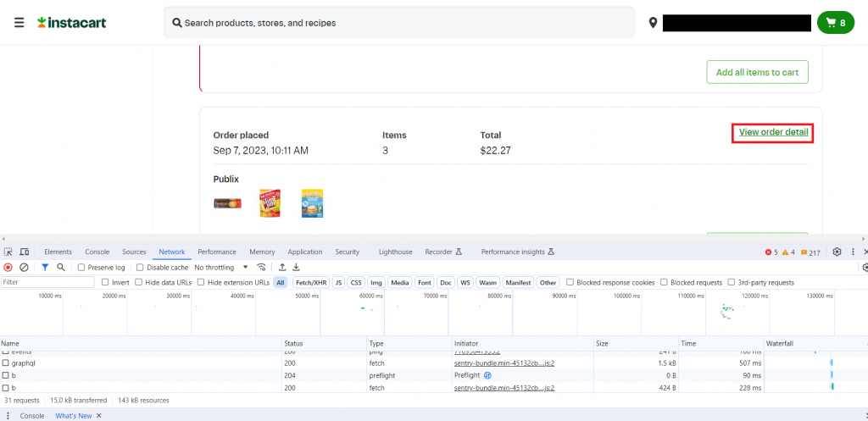The height and width of the screenshot is (421, 868).
Task: Open the DevTools three-dot customize menu
Action: point(853,252)
